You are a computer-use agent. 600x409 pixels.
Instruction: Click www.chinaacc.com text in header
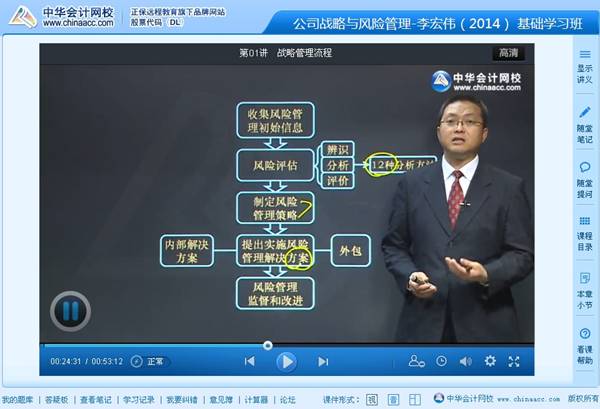pos(78,23)
